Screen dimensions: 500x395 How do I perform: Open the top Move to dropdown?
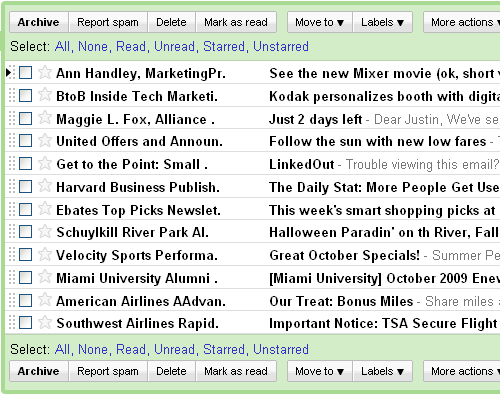(x=320, y=22)
